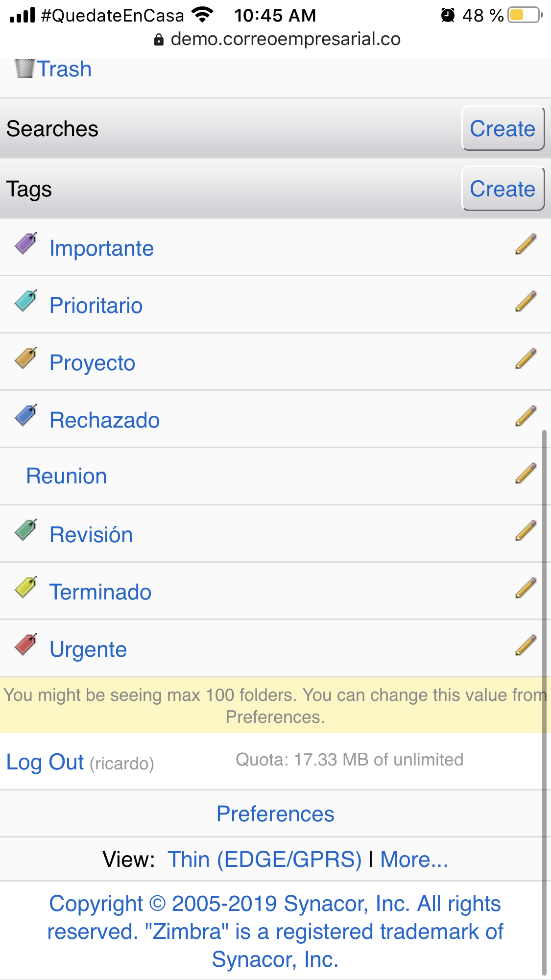Click the pencil icon next to Reunion
Viewport: 551px width, 980px height.
pyautogui.click(x=526, y=474)
